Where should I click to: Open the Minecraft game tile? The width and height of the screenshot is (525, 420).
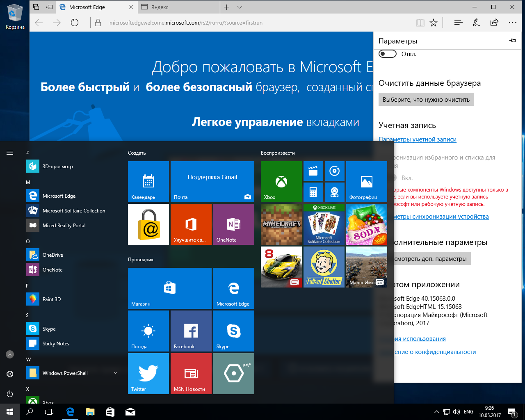[281, 224]
